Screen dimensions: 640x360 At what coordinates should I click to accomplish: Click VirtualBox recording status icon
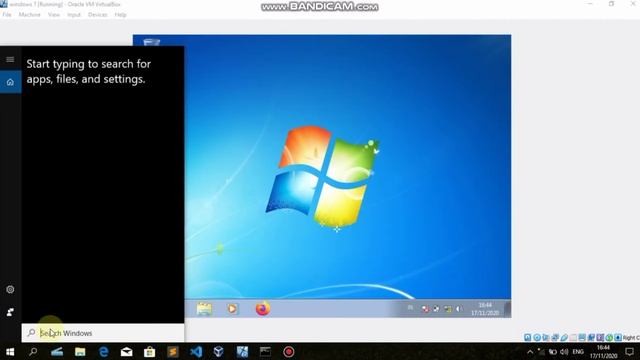tap(591, 337)
